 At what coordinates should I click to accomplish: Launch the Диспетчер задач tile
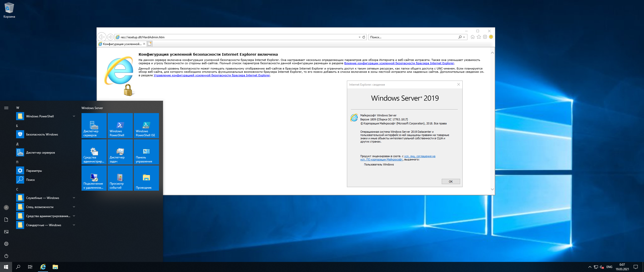pyautogui.click(x=120, y=152)
